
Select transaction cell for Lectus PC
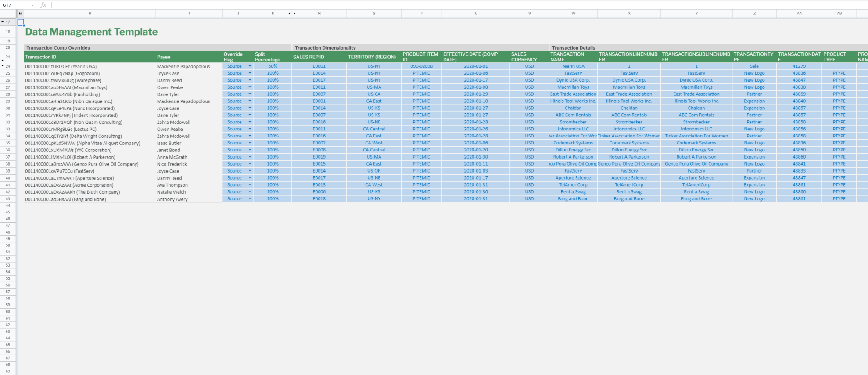(90, 129)
